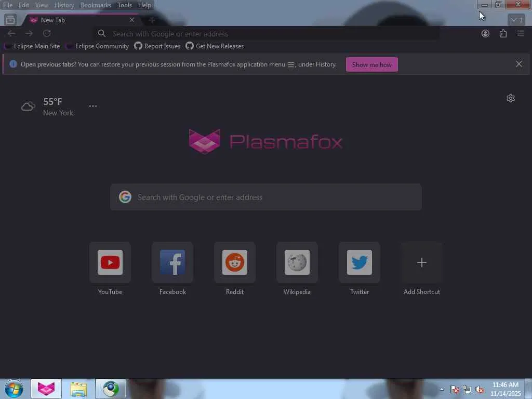
Task: Open the Plasmafox application menu
Action: click(x=521, y=33)
